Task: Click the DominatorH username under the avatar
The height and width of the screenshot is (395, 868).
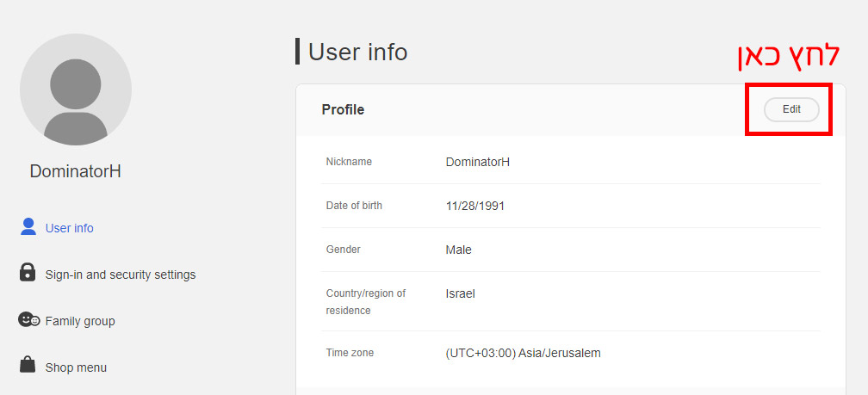Action: pos(75,171)
